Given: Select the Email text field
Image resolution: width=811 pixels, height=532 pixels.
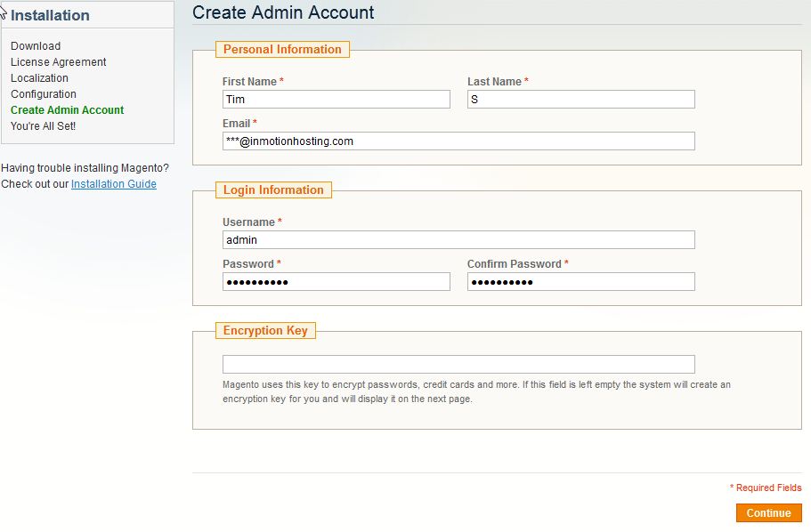Looking at the screenshot, I should click(458, 141).
